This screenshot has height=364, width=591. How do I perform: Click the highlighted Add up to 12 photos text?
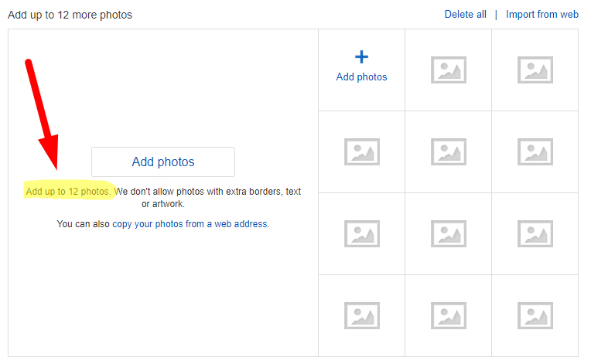pos(68,192)
